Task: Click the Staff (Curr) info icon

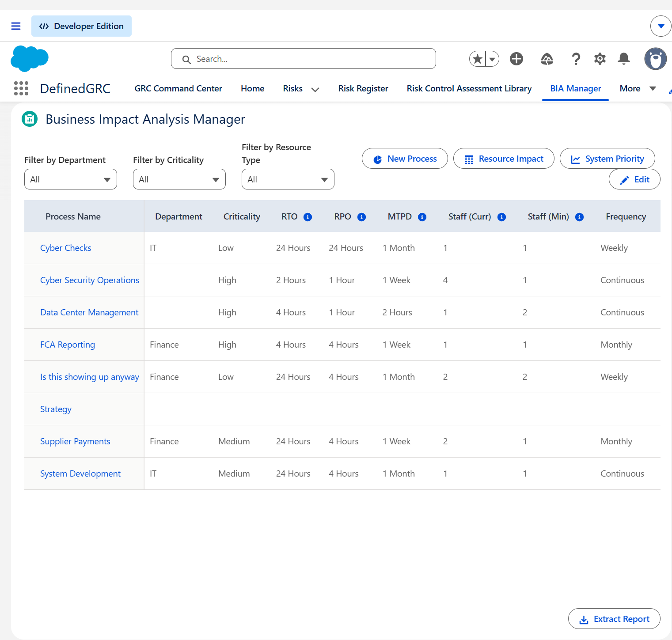Action: point(502,217)
